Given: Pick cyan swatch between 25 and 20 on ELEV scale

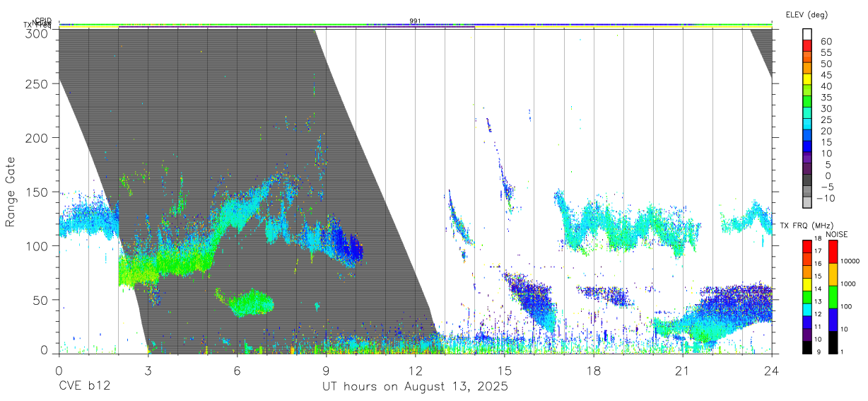Looking at the screenshot, I should [808, 125].
